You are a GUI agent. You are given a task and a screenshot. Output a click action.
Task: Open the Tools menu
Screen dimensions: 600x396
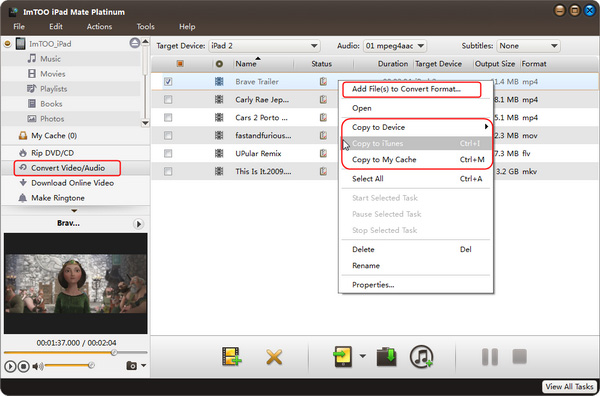[145, 26]
